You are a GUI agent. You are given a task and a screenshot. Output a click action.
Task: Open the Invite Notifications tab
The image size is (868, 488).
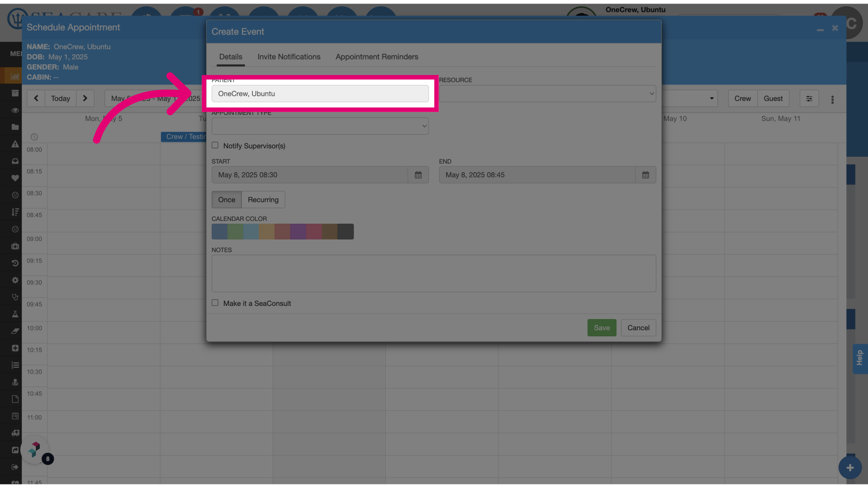coord(289,57)
